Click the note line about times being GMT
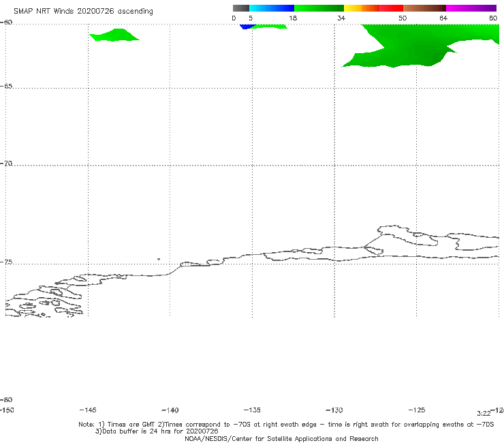 click(286, 425)
